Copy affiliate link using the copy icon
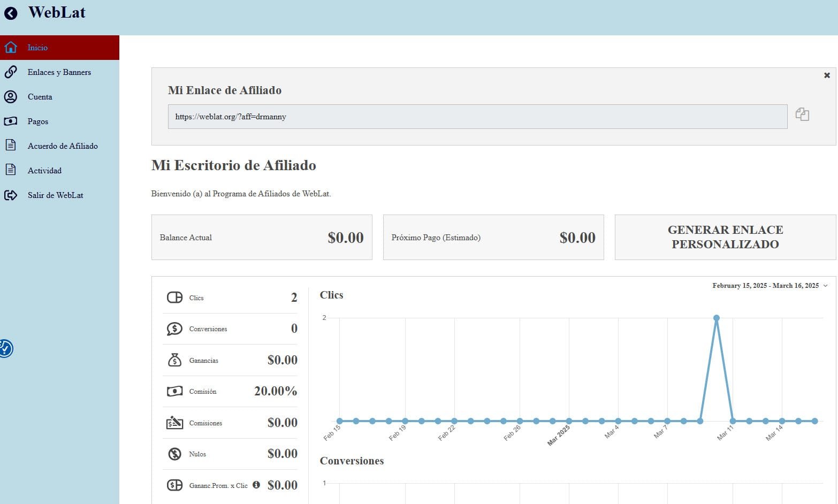The height and width of the screenshot is (504, 838). pyautogui.click(x=802, y=114)
